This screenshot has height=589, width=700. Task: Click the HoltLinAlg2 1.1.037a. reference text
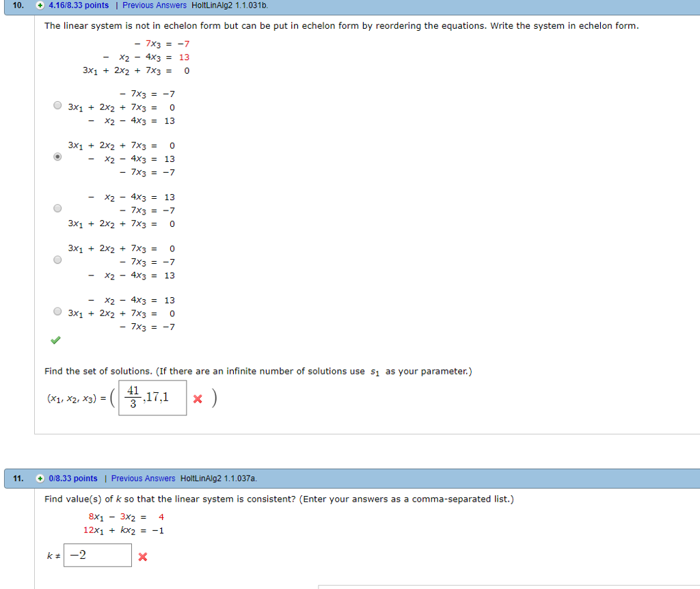click(x=219, y=478)
